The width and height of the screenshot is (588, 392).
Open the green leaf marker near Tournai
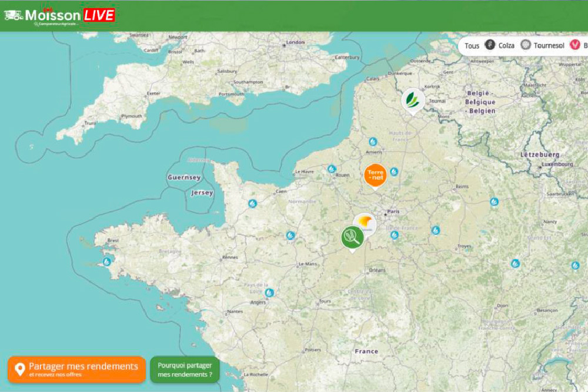pos(413,101)
